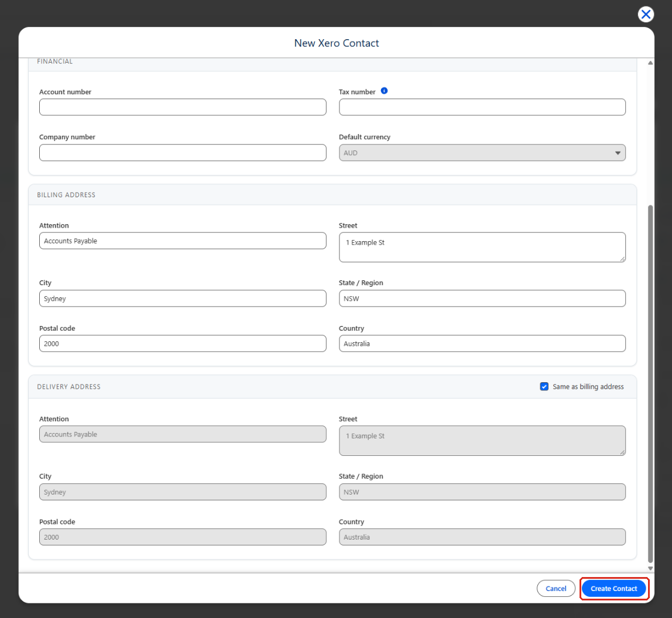Viewport: 672px width, 618px height.
Task: Edit billing Country field Australia
Action: tap(482, 344)
